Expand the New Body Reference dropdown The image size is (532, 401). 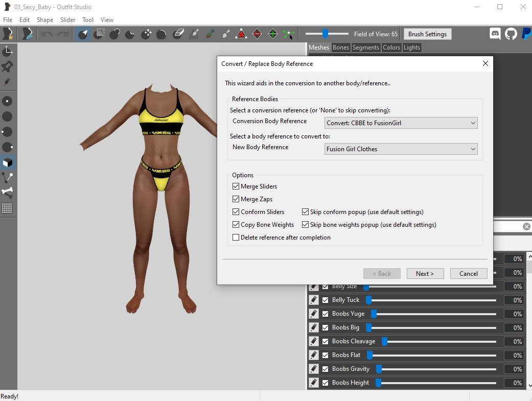[401, 149]
